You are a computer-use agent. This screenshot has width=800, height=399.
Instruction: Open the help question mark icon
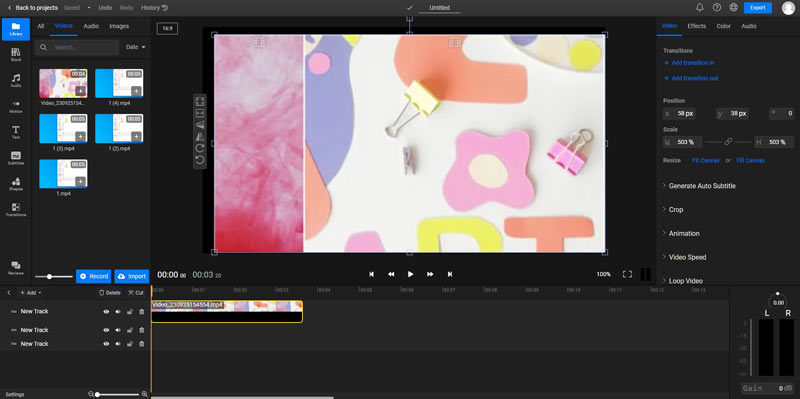pos(716,7)
